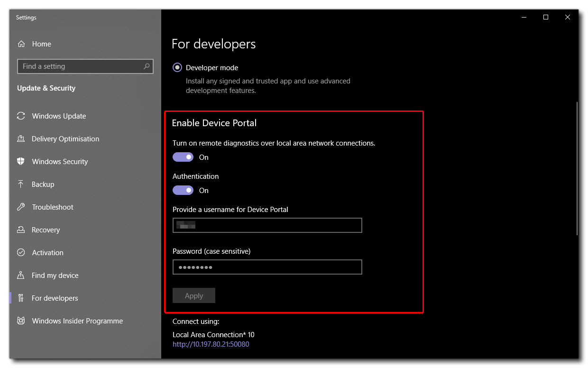Select the Developer mode radio button
This screenshot has width=588, height=368.
click(x=177, y=68)
